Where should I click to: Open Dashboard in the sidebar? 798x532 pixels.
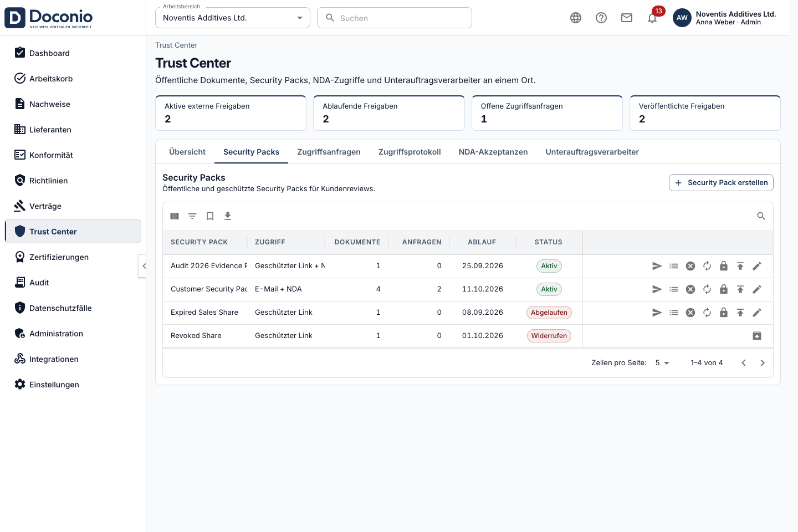coord(73,53)
